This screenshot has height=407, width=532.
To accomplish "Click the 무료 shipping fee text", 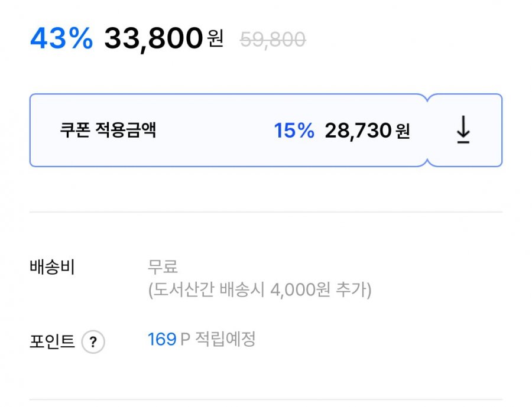I will pyautogui.click(x=163, y=267).
